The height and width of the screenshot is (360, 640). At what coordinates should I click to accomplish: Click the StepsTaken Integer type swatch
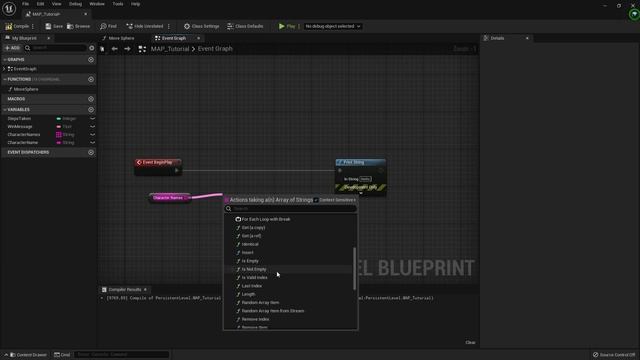[x=58, y=119]
